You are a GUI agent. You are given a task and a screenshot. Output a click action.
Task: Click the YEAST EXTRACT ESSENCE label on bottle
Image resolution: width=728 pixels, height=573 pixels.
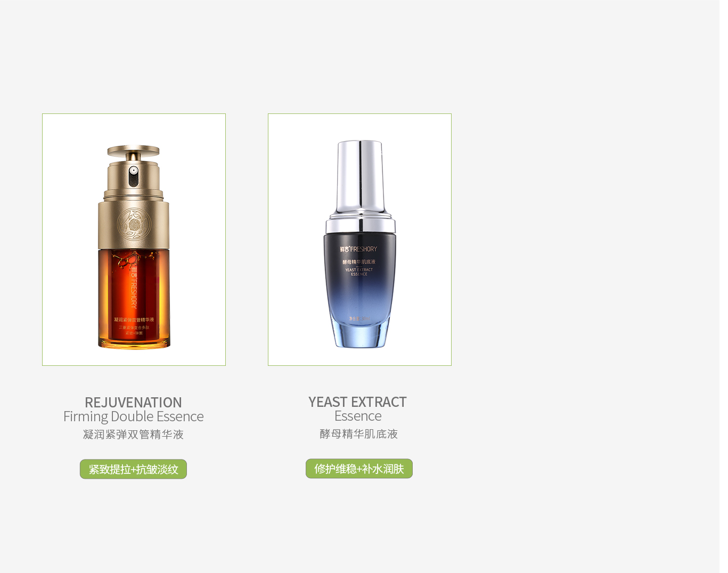point(359,272)
